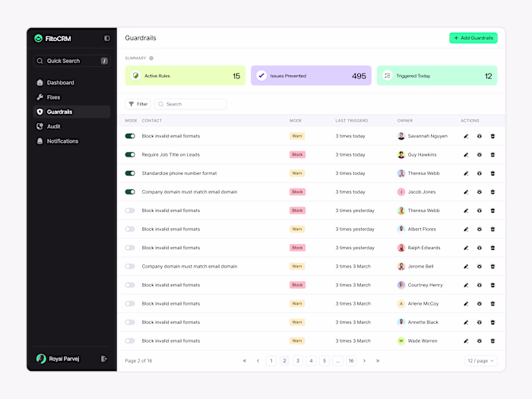Open the Filter button

click(x=138, y=104)
